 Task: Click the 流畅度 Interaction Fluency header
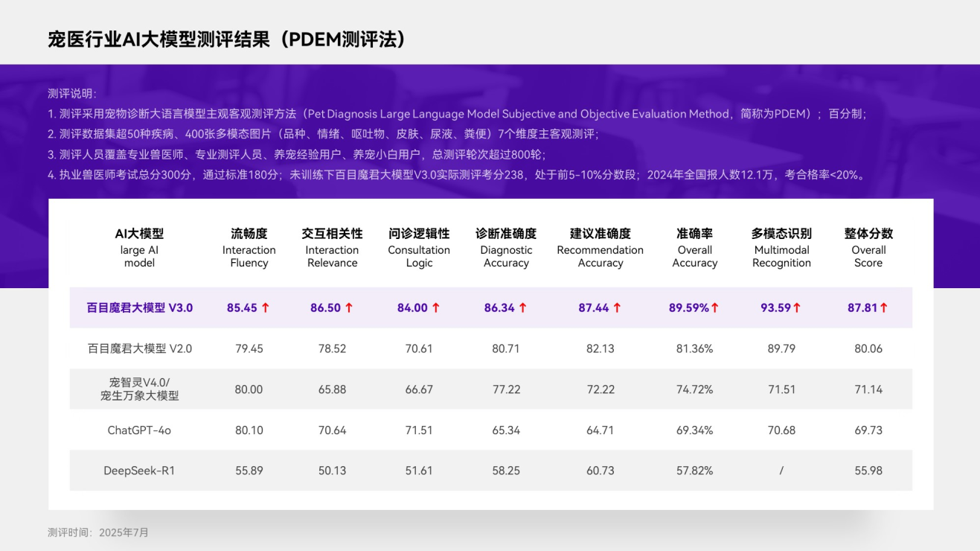249,248
